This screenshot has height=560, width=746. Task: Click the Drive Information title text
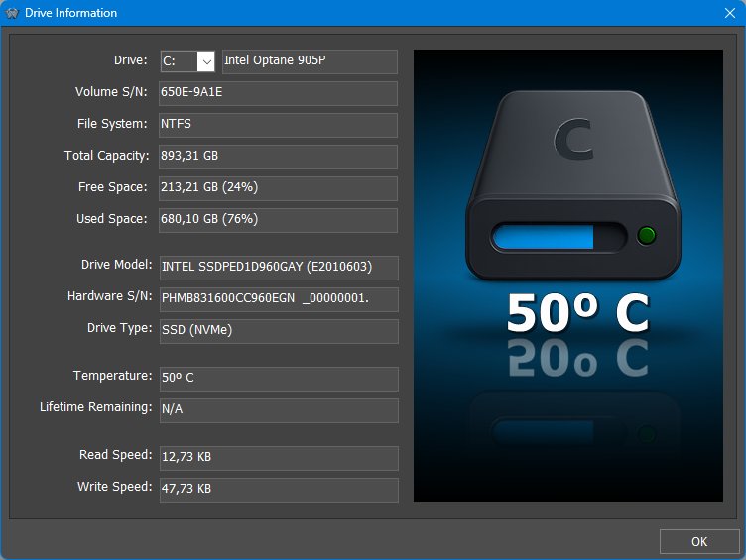(70, 13)
